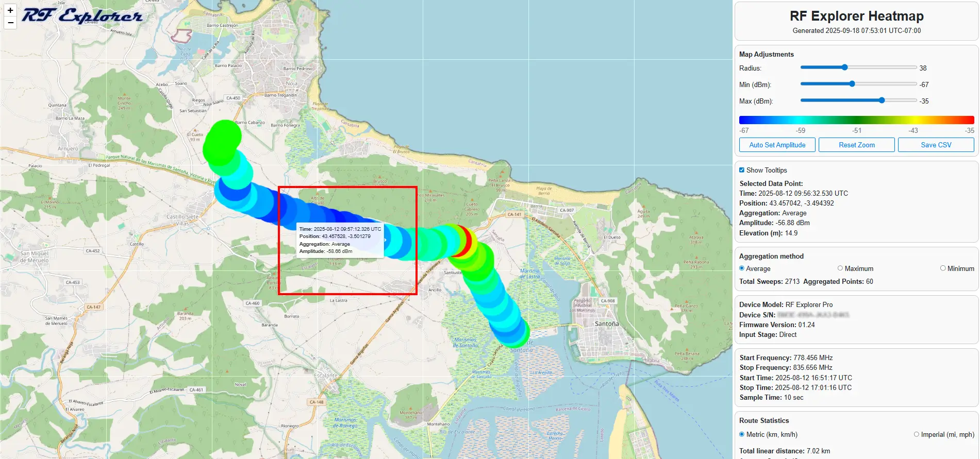
Task: Select Average aggregation method
Action: tap(742, 268)
